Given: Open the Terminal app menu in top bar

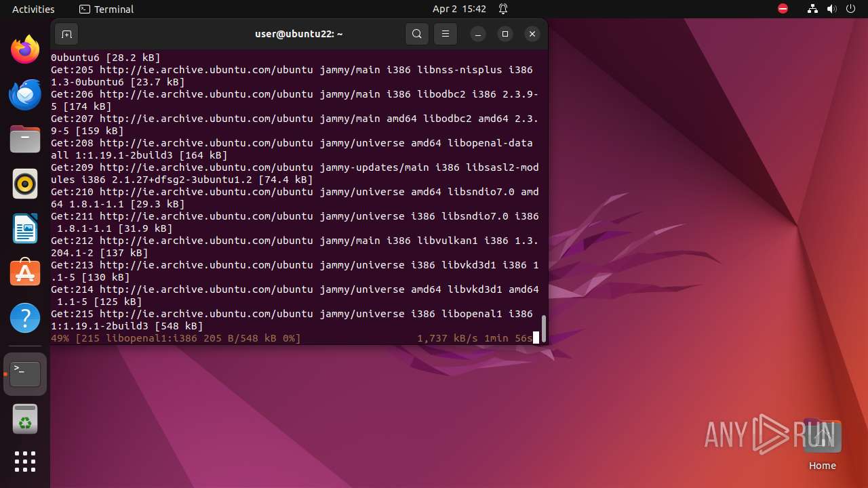Looking at the screenshot, I should click(106, 9).
